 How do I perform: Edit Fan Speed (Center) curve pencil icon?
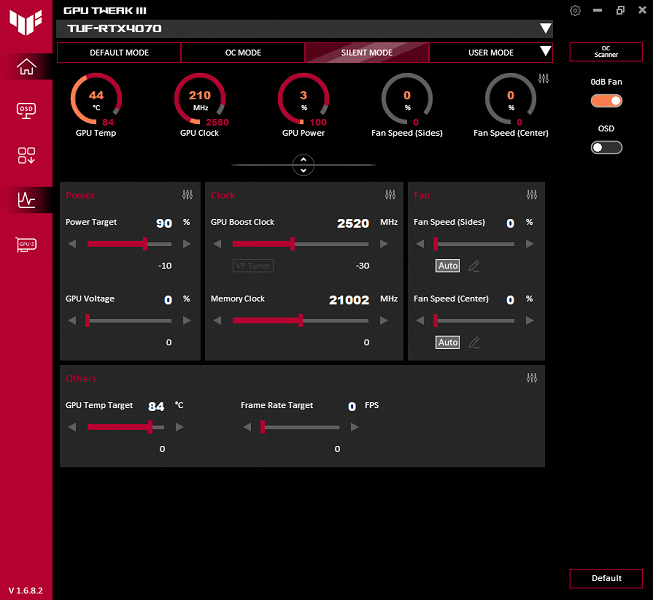click(474, 342)
